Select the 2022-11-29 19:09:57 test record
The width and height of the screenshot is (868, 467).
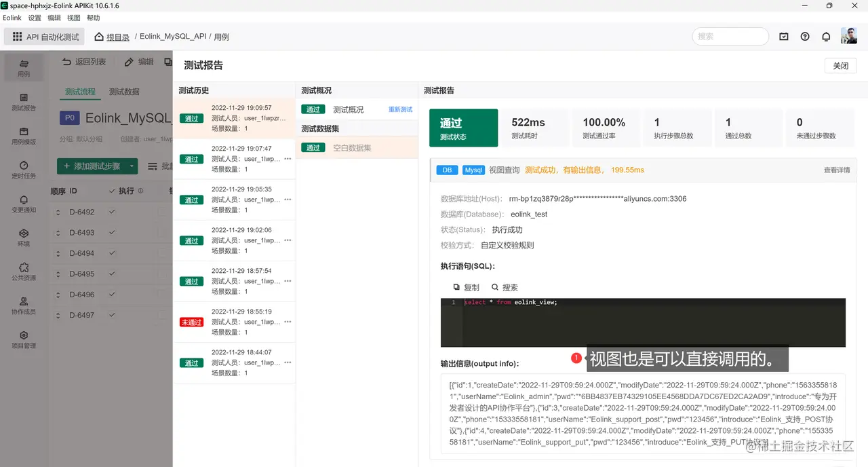(x=234, y=118)
